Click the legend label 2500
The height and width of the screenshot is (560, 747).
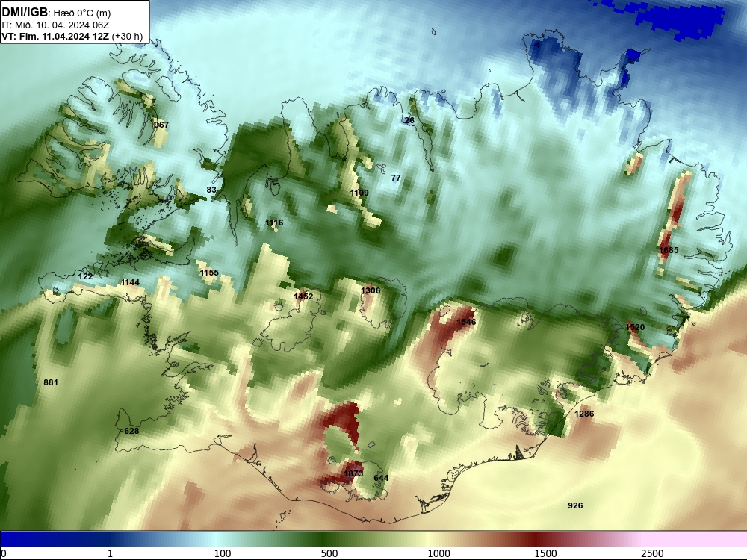click(x=651, y=553)
